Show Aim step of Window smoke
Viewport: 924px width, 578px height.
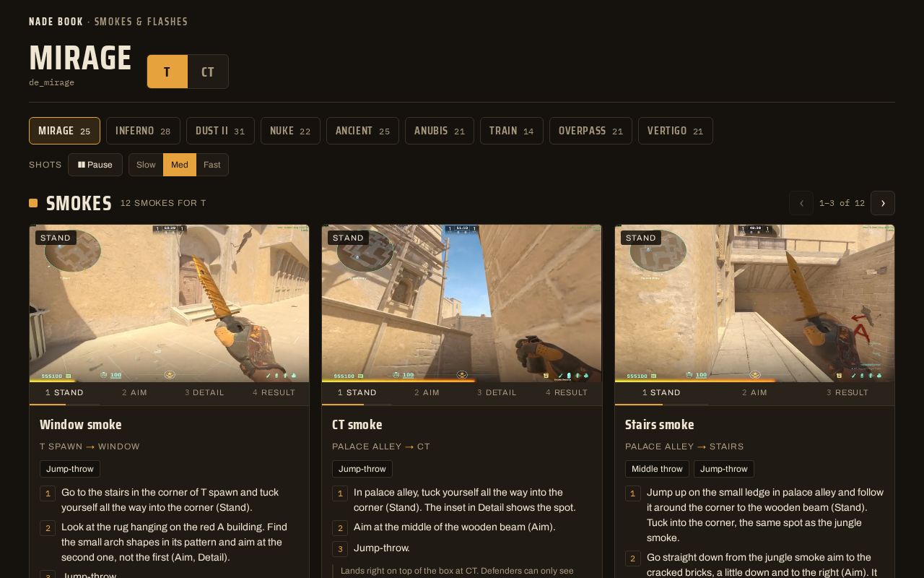point(134,393)
